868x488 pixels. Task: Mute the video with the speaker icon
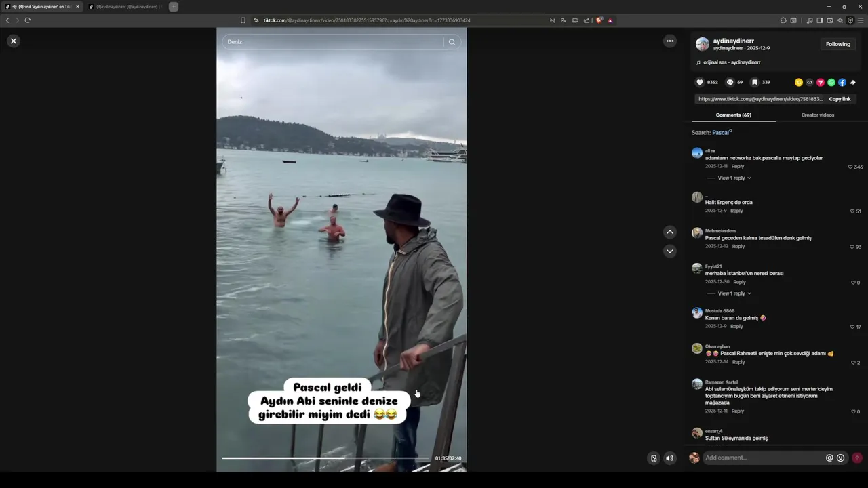pyautogui.click(x=670, y=458)
